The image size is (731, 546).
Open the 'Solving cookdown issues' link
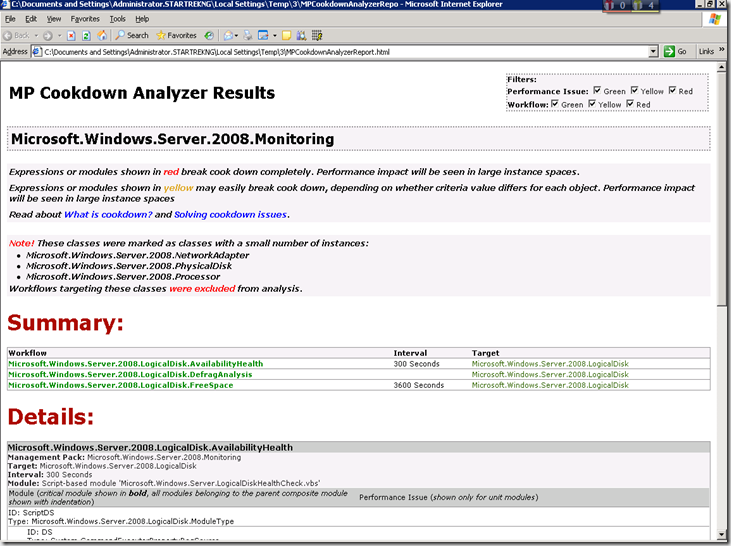tap(230, 214)
